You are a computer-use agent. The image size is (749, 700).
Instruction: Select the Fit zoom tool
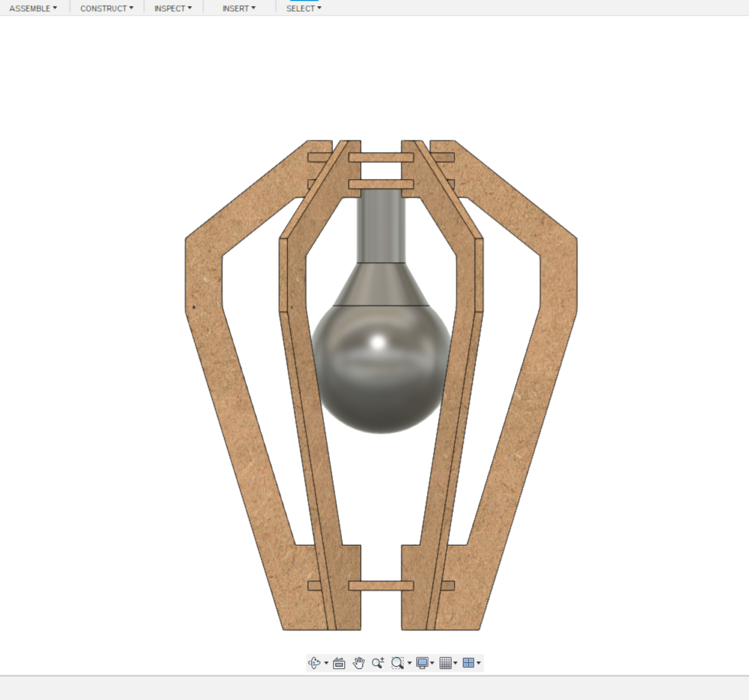[x=397, y=663]
